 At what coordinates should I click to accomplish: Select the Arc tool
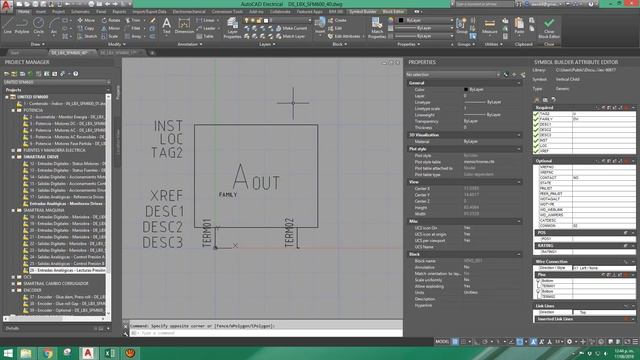tap(53, 25)
